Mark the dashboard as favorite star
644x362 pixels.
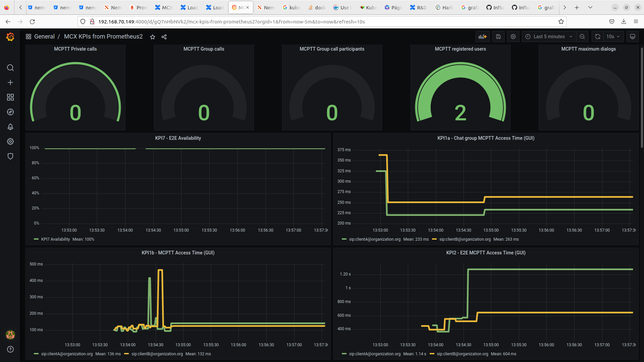153,37
